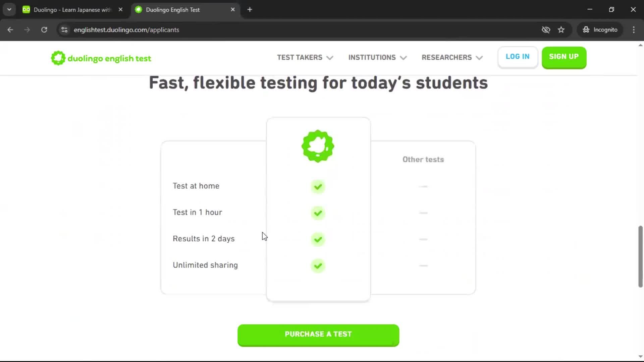
Task: Click the site information icon in address bar
Action: [64, 30]
